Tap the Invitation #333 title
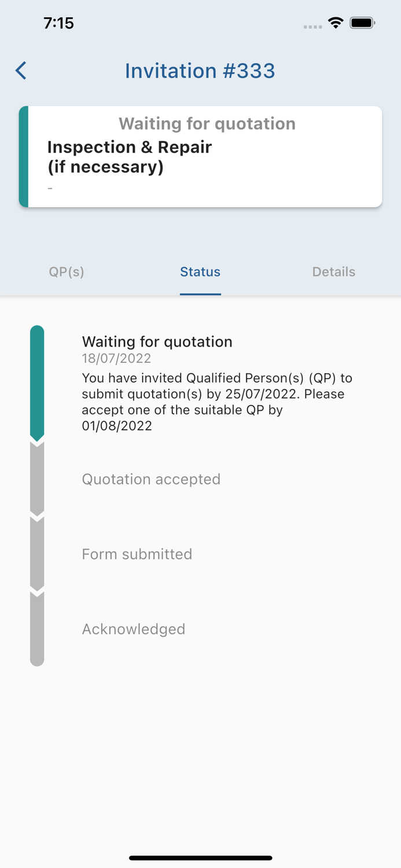 tap(200, 71)
